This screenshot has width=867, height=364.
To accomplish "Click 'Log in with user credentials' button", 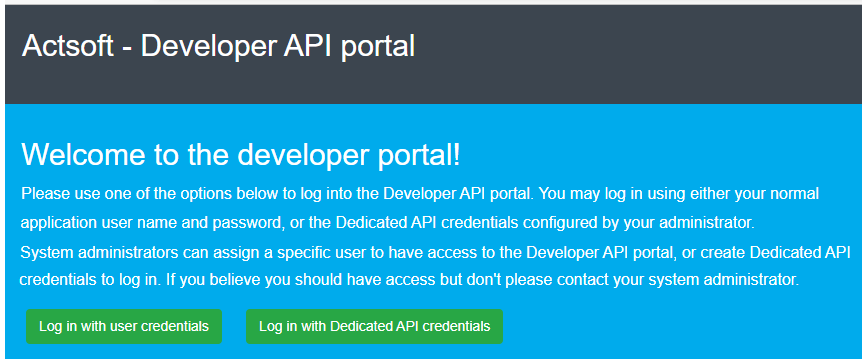I will coord(124,326).
